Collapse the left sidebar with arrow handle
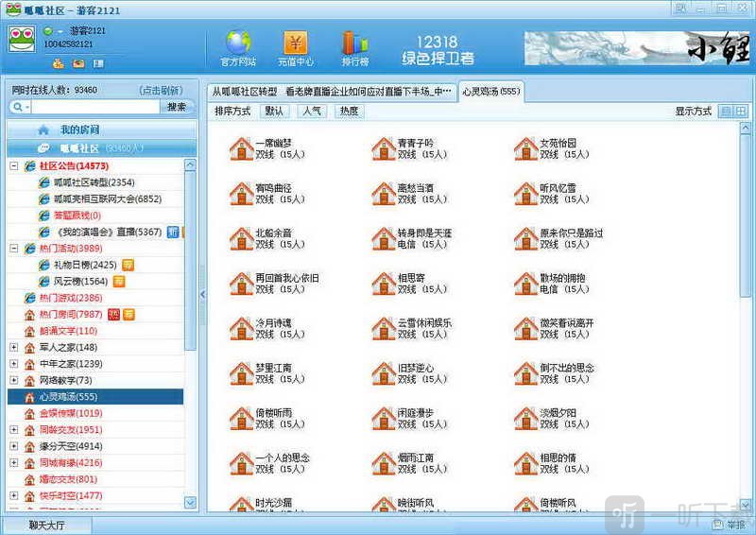756x535 pixels. 202,294
